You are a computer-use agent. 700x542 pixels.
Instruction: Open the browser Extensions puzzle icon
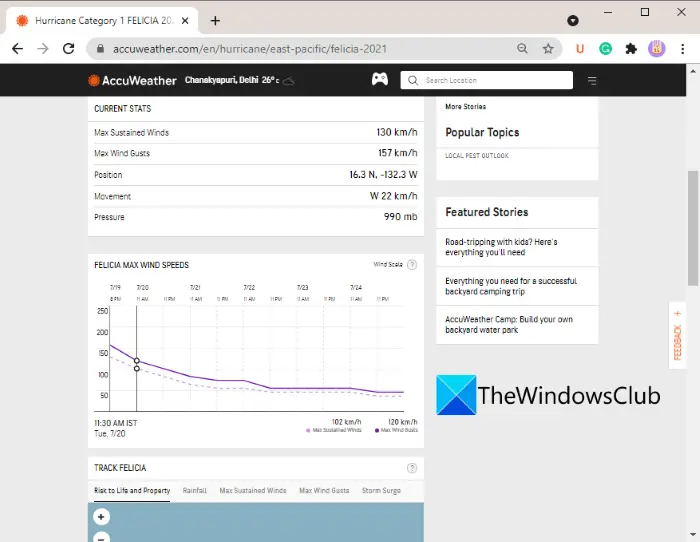pos(631,49)
